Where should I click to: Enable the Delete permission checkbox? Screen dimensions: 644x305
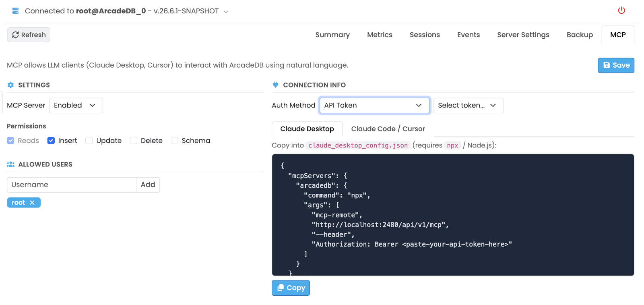[134, 141]
